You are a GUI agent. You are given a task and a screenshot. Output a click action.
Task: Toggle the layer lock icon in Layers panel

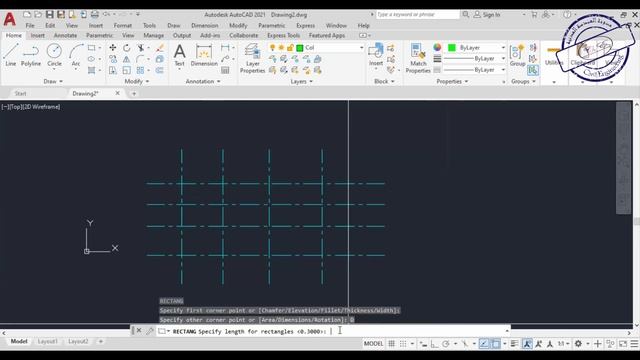coord(290,48)
